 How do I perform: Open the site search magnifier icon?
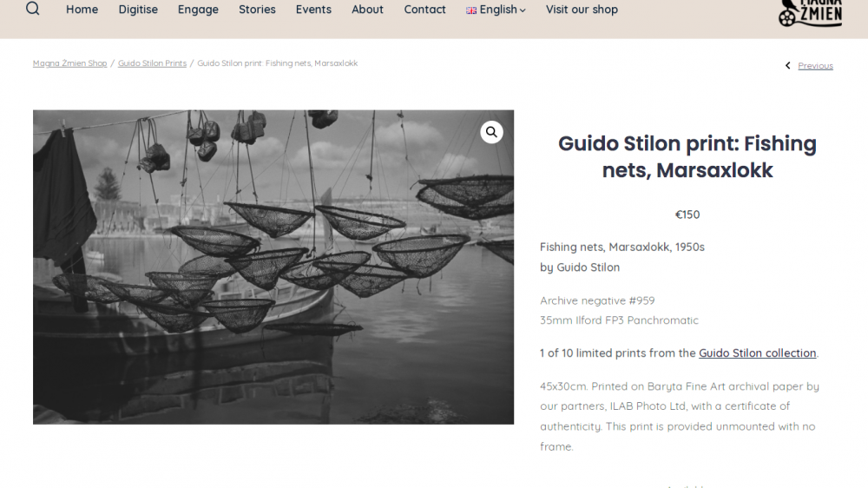(33, 9)
